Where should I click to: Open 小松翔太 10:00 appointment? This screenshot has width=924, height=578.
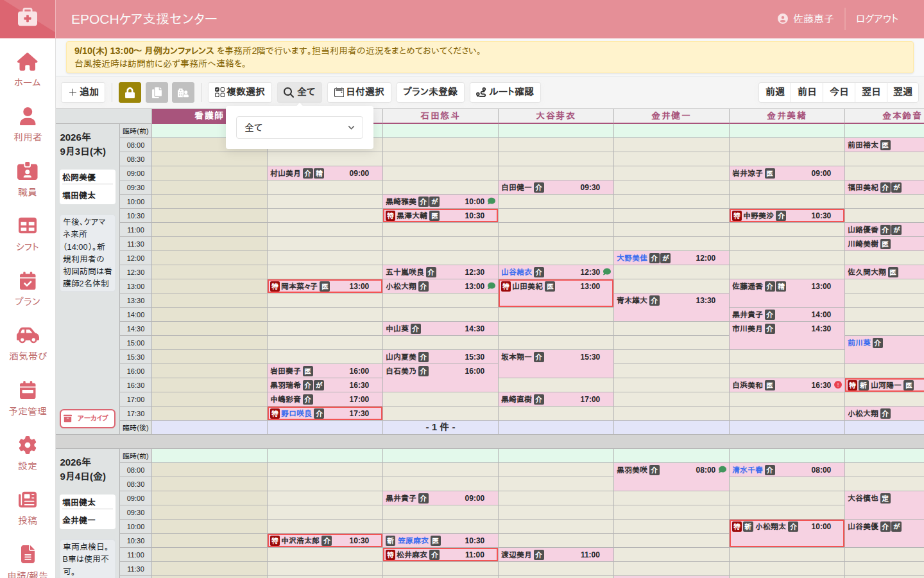coord(787,533)
